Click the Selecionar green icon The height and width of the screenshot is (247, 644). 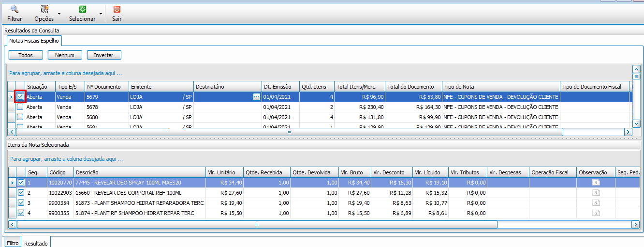pyautogui.click(x=82, y=9)
